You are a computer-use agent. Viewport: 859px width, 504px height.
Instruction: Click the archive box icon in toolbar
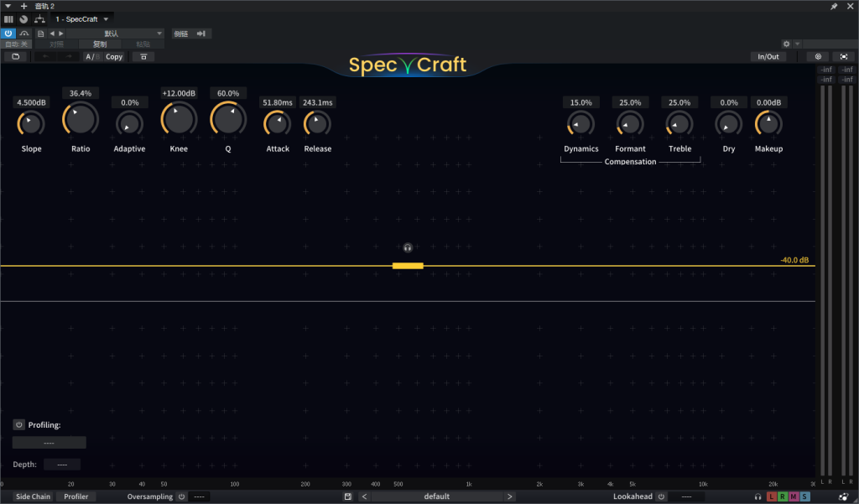point(143,56)
